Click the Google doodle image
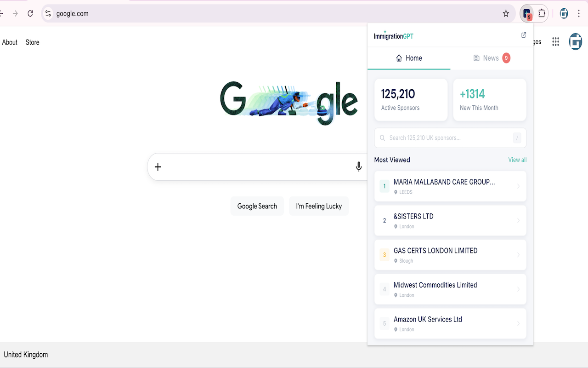 pos(289,103)
